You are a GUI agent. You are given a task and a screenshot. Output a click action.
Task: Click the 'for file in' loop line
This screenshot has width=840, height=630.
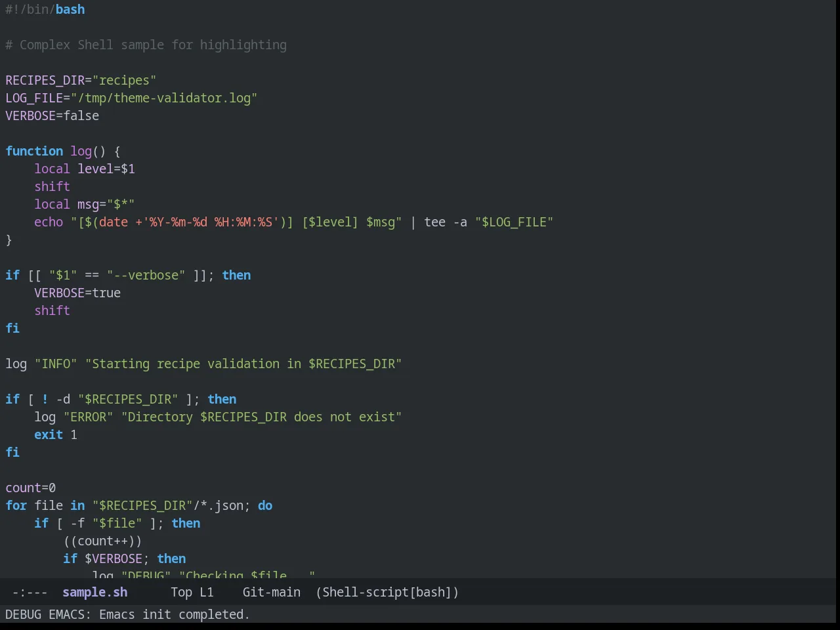click(x=139, y=505)
